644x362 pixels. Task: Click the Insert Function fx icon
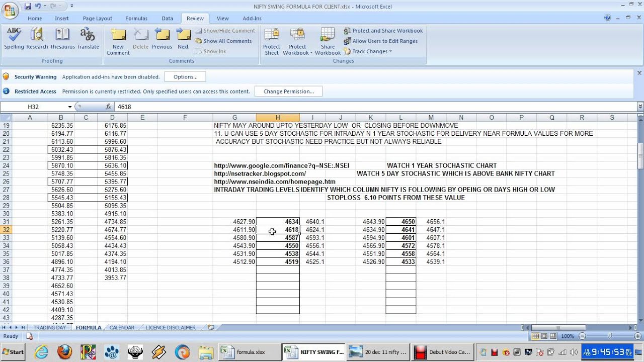coord(109,107)
